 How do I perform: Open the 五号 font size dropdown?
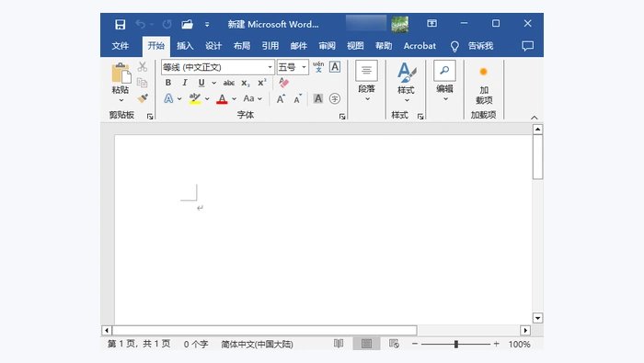(304, 67)
